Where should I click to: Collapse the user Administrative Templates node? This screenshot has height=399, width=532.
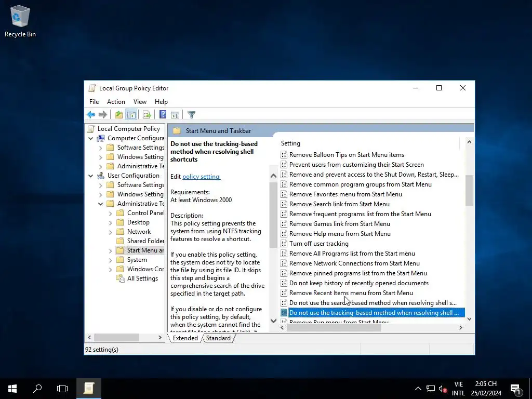tap(100, 204)
